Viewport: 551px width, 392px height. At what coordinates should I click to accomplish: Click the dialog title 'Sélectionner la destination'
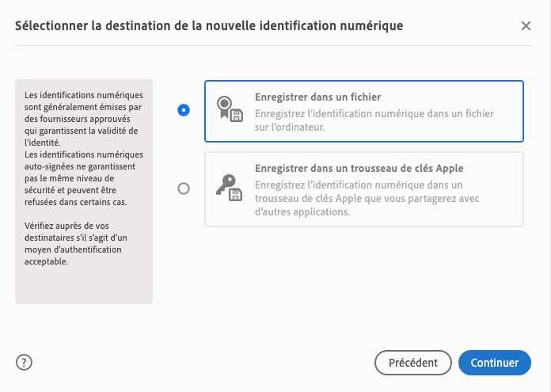tap(209, 26)
